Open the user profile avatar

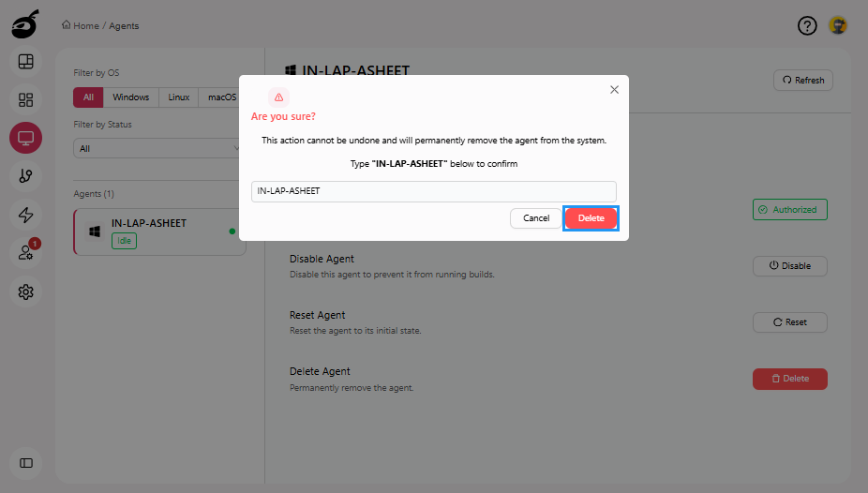[x=838, y=25]
